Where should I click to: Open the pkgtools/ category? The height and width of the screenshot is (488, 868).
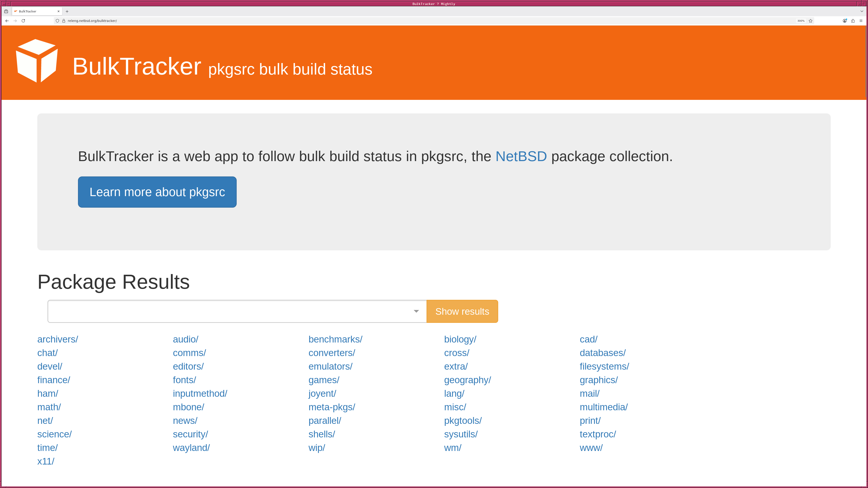[463, 421]
